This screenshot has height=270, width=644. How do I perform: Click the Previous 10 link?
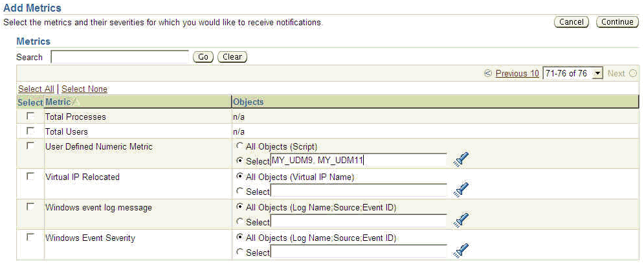point(517,74)
